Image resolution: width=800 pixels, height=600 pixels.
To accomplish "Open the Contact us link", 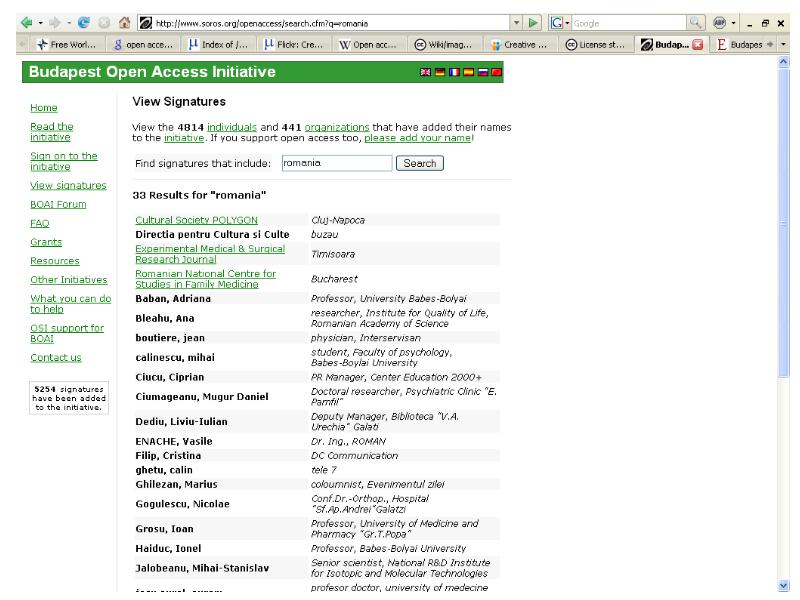I will pos(56,358).
